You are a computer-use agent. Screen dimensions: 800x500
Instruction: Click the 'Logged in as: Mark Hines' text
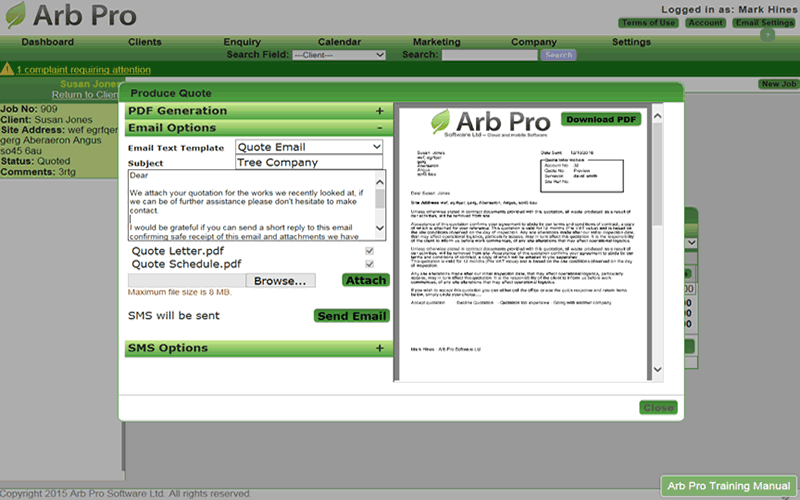729,9
